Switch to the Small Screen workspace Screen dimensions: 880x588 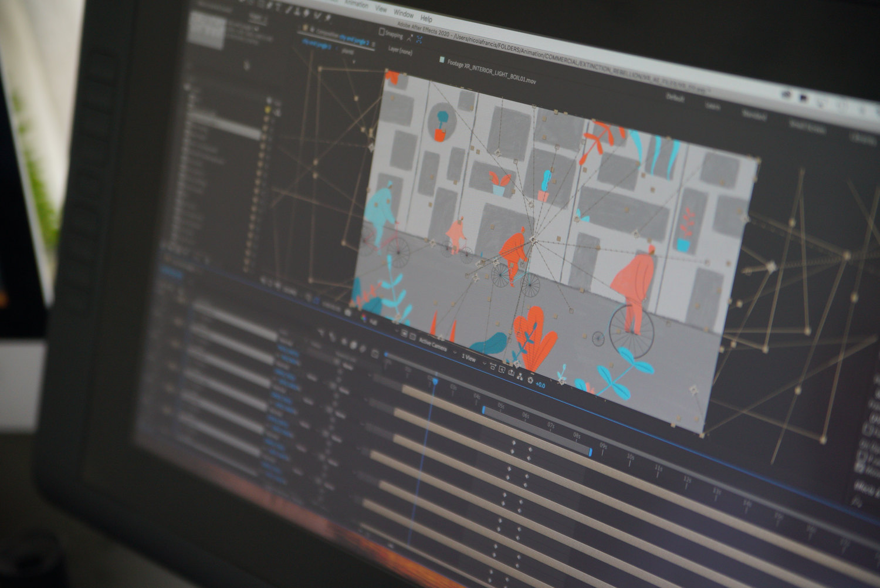coord(807,127)
